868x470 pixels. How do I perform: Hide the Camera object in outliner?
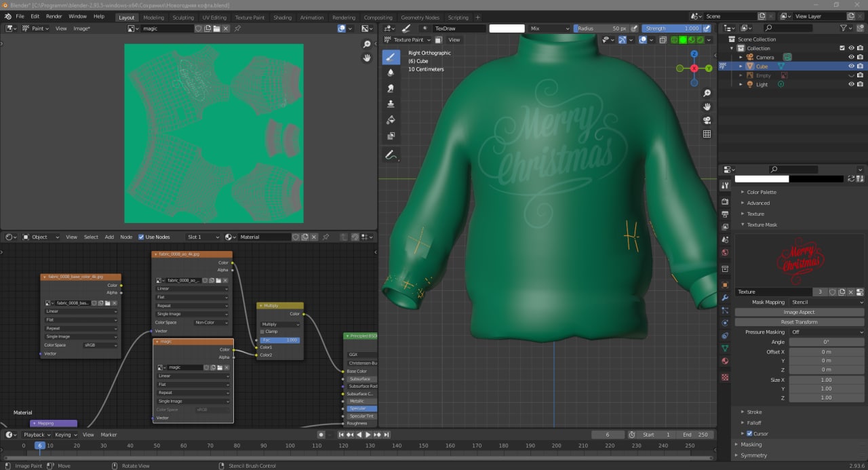(851, 57)
